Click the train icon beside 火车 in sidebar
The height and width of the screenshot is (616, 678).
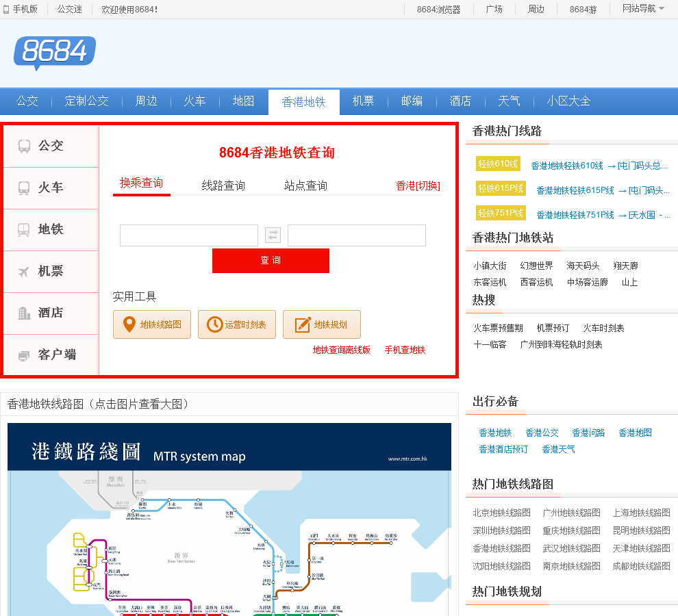tap(24, 188)
